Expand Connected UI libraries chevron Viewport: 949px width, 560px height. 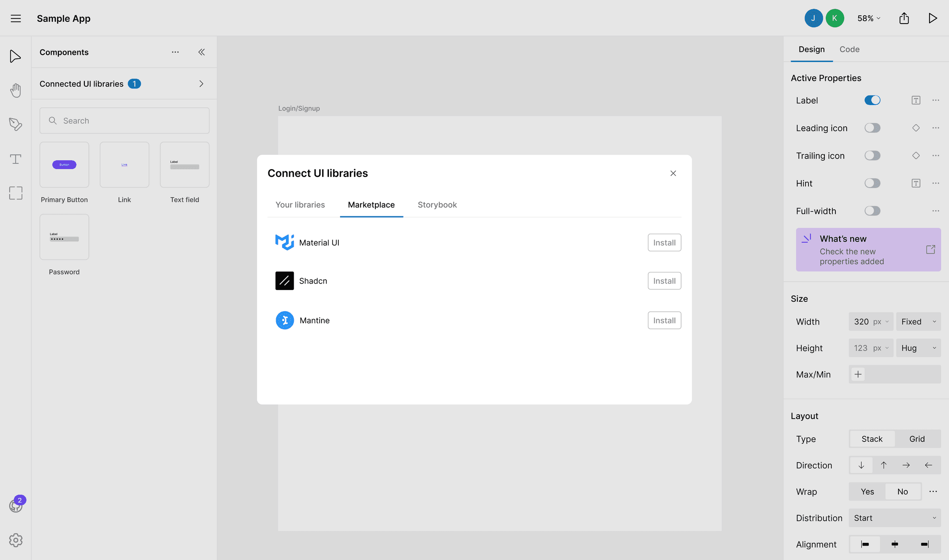(201, 84)
